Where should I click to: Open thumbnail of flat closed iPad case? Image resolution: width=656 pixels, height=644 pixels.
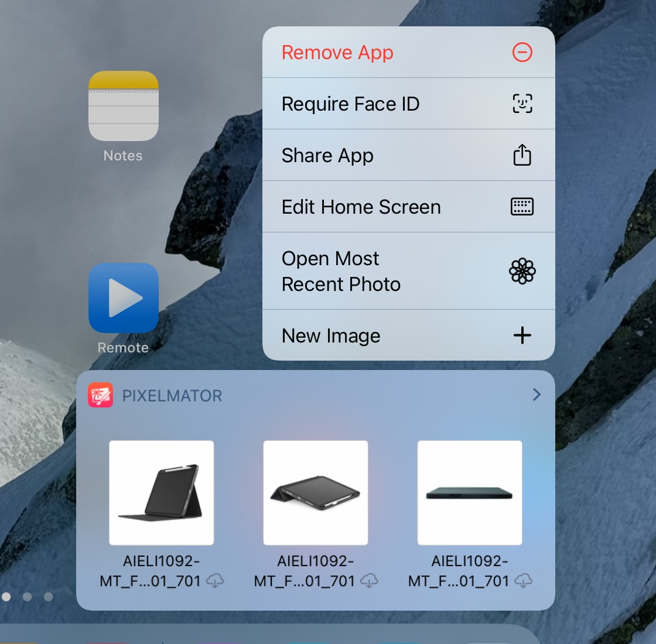[470, 492]
